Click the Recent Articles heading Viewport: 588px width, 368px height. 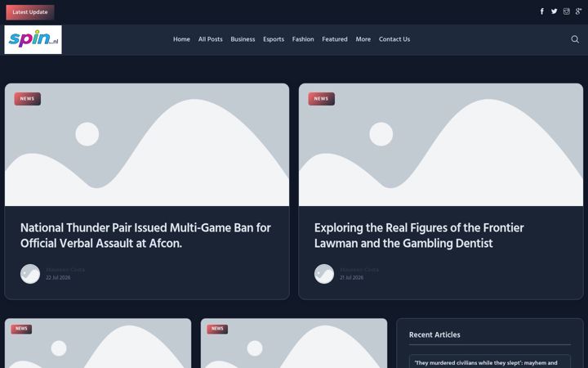tap(434, 334)
